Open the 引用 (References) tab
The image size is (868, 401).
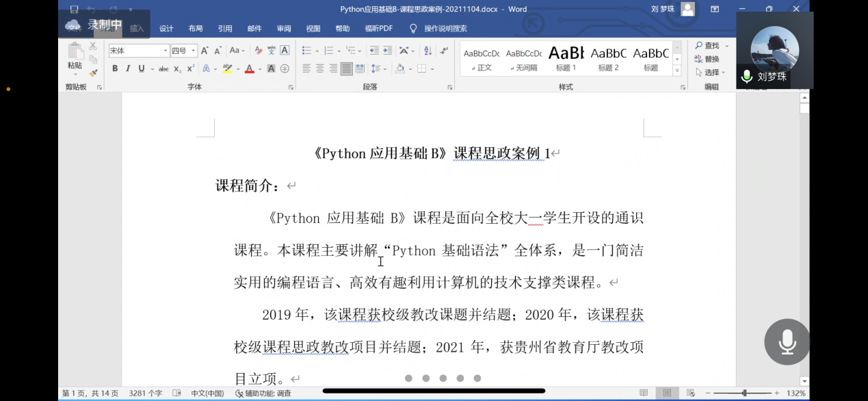click(225, 28)
